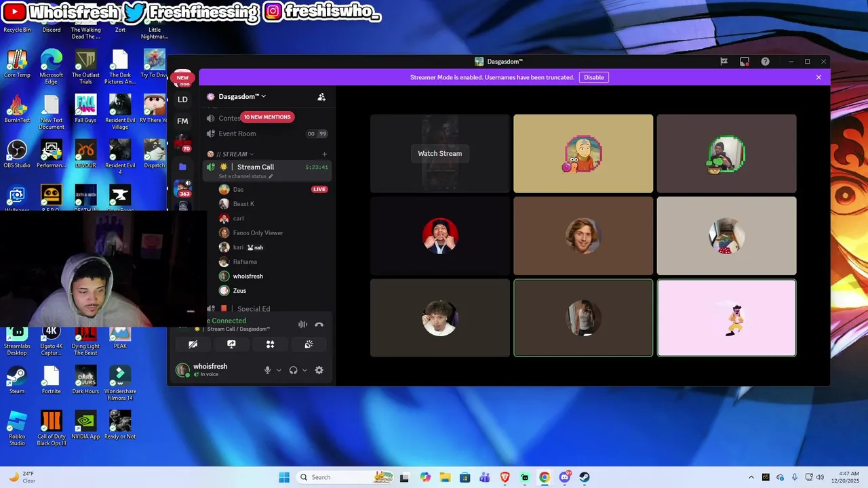This screenshot has width=868, height=488.
Task: Click the noise suppression waveform icon
Action: click(302, 325)
